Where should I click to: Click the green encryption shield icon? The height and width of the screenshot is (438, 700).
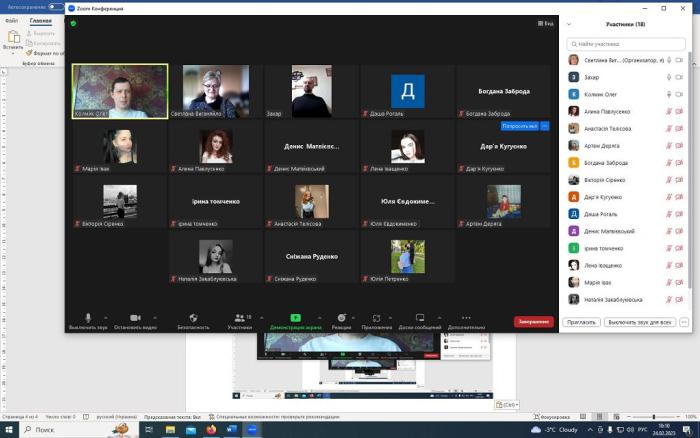(x=73, y=23)
